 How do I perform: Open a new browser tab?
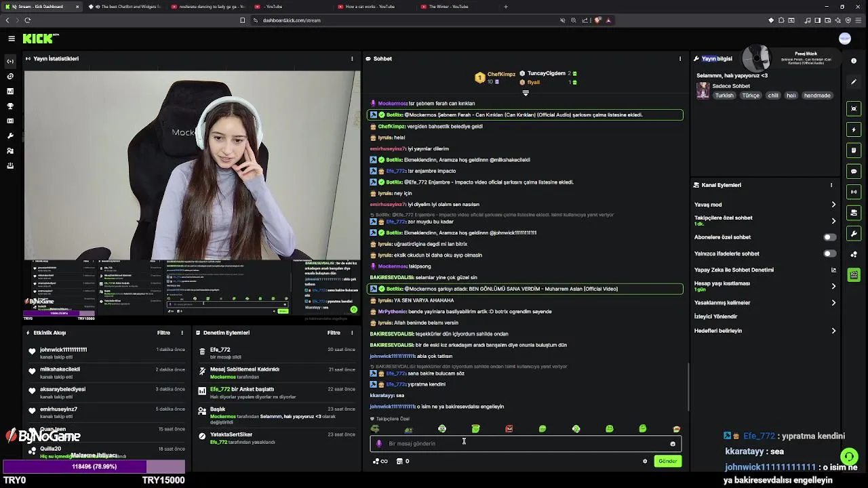(505, 7)
